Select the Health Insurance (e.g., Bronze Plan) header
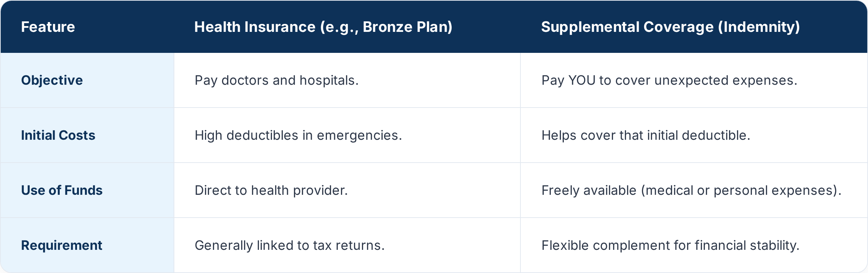Viewport: 868px width, 273px height. [323, 27]
